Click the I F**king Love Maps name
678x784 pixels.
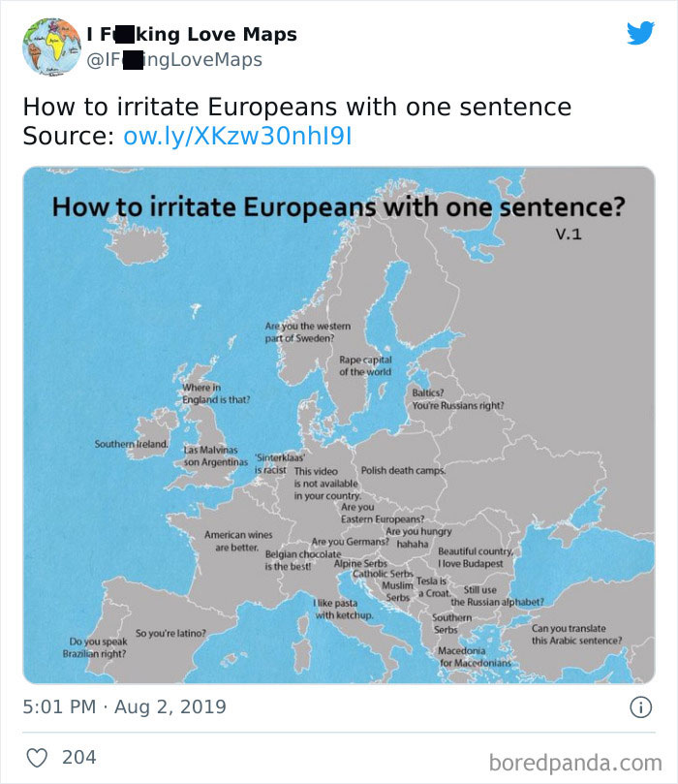point(192,34)
